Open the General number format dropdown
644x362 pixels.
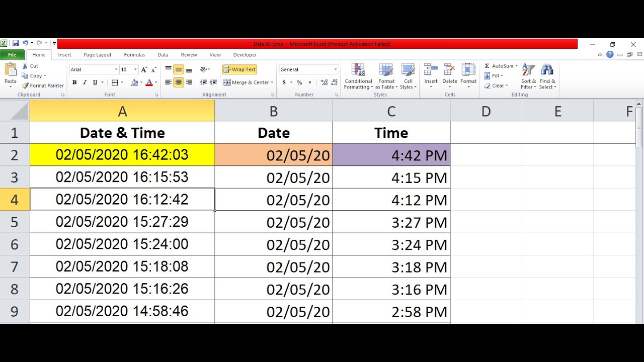tap(336, 69)
